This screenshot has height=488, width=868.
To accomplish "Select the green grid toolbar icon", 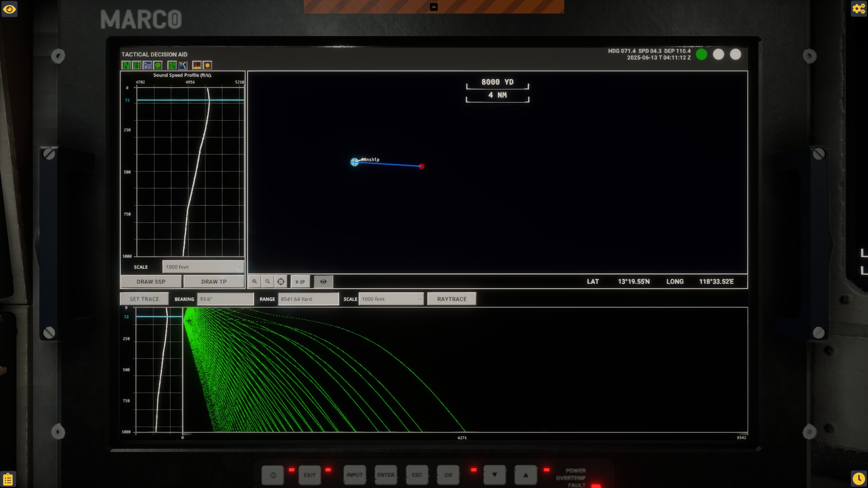I will [137, 65].
